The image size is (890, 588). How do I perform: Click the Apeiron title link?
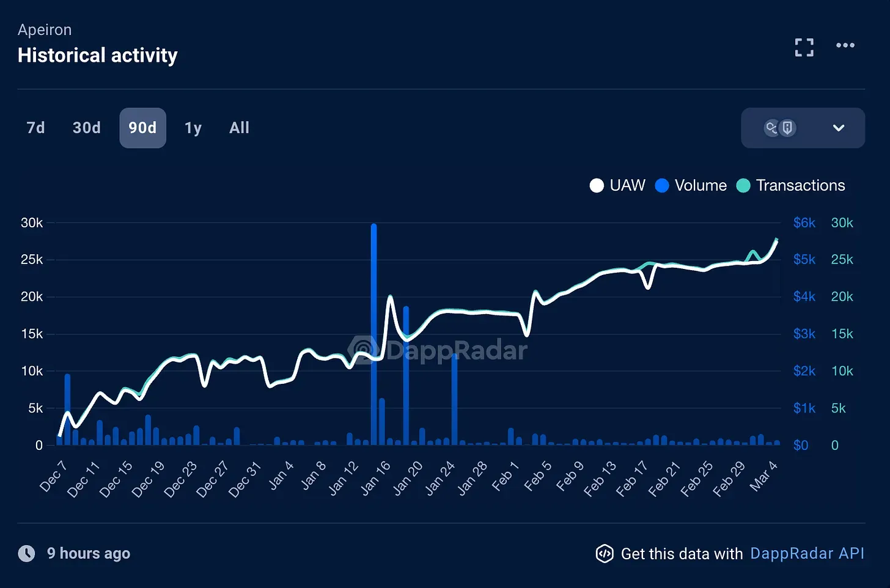(x=44, y=29)
